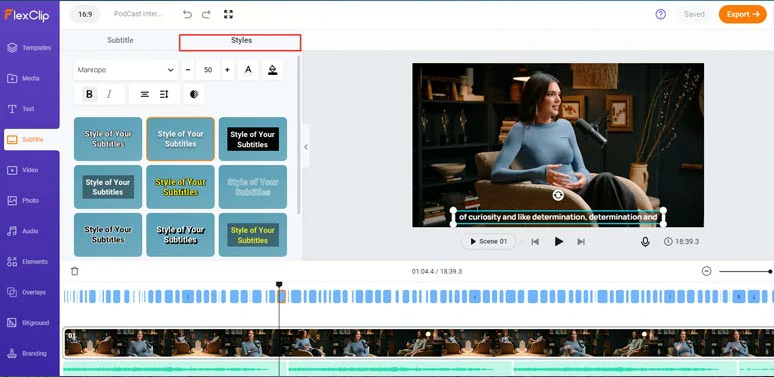Play the video preview
Screen dimensions: 774x377
coord(558,241)
